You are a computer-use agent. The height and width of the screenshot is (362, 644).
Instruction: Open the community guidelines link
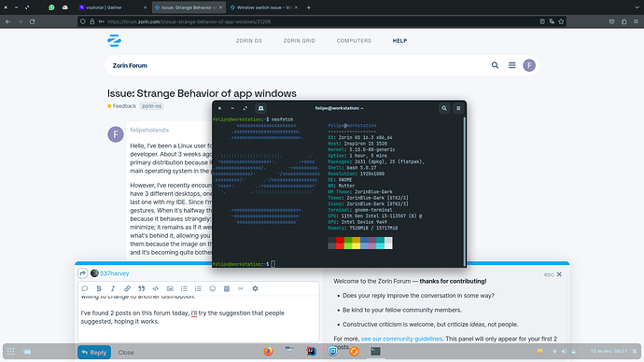[x=401, y=339]
